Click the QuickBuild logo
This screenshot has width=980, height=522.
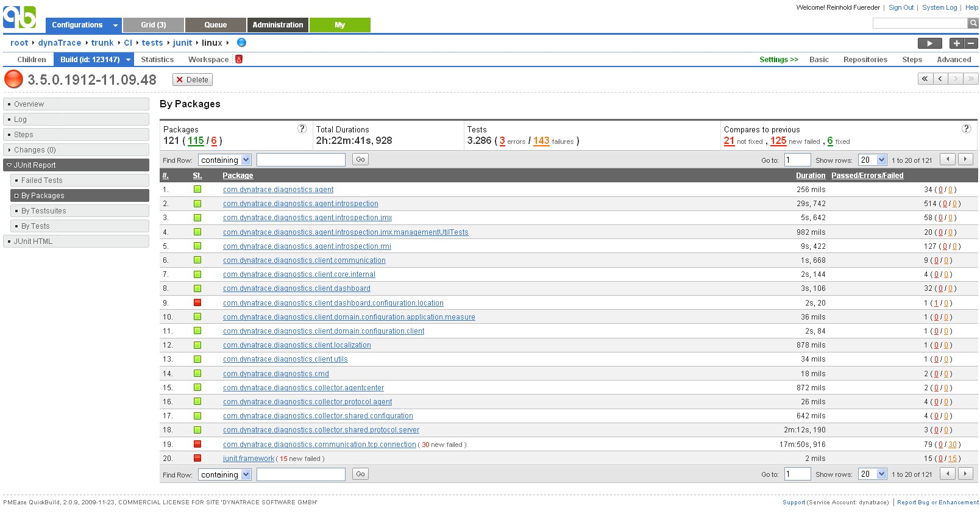[20, 17]
